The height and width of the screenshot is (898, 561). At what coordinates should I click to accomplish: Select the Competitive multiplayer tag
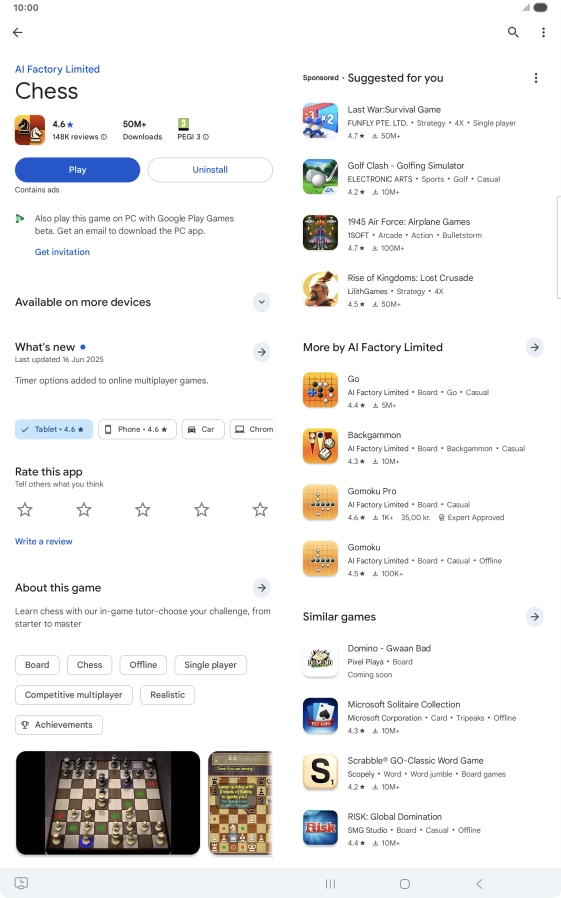pos(73,695)
